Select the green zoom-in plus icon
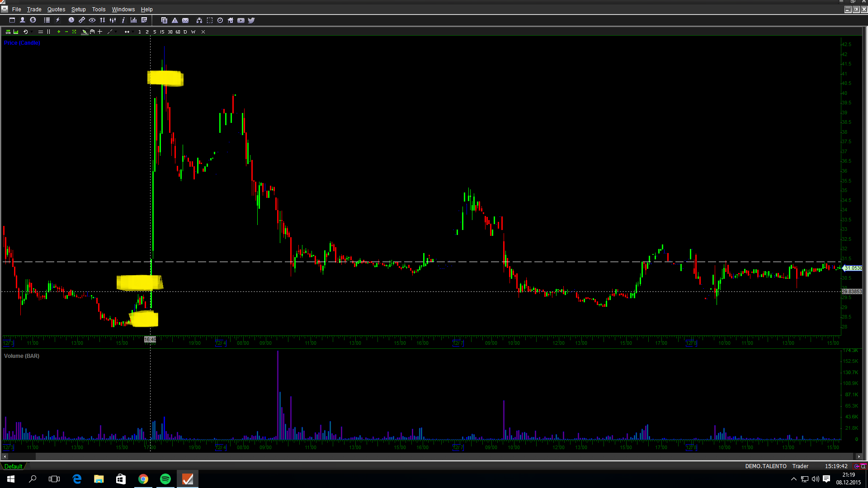The height and width of the screenshot is (488, 868). 59,32
